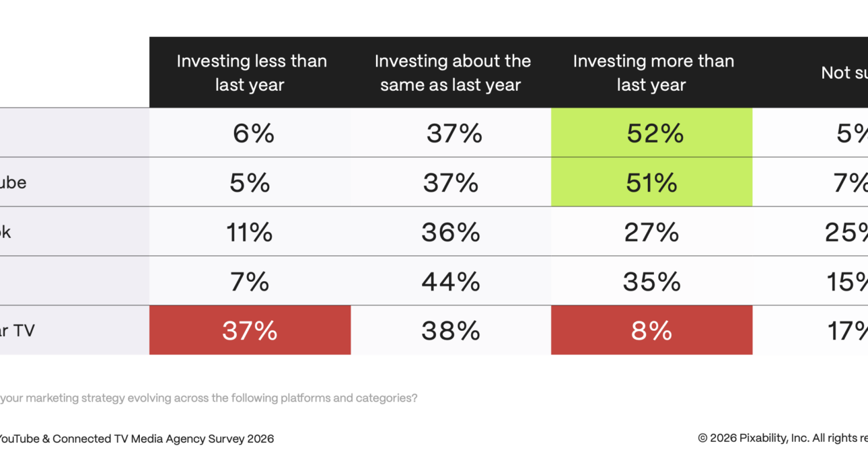Select the green highlighted 51% cell
The width and height of the screenshot is (868, 460).
651,182
